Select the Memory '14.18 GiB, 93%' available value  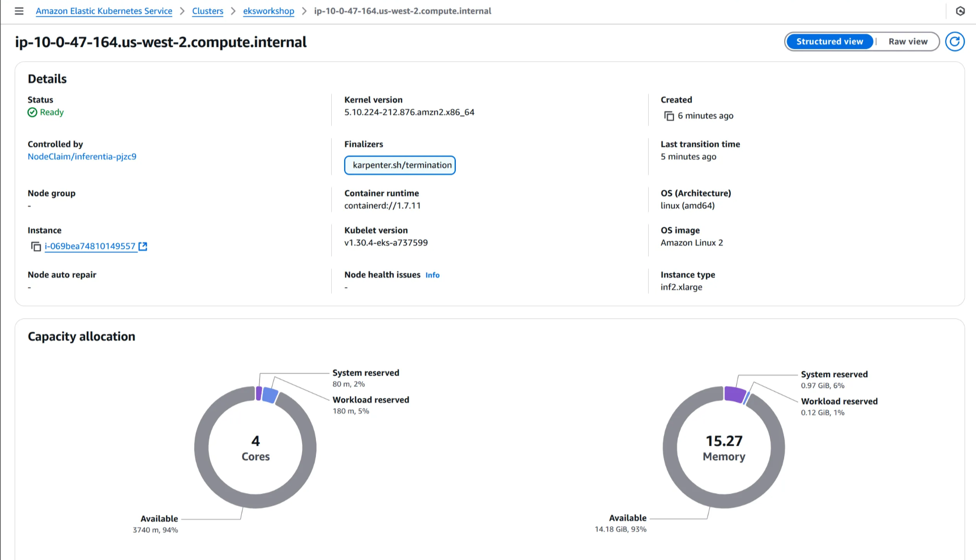pyautogui.click(x=621, y=529)
